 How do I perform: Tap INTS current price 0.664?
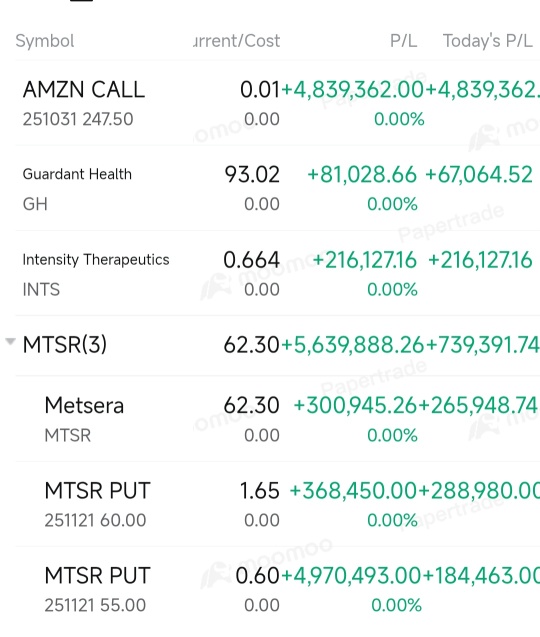click(252, 260)
